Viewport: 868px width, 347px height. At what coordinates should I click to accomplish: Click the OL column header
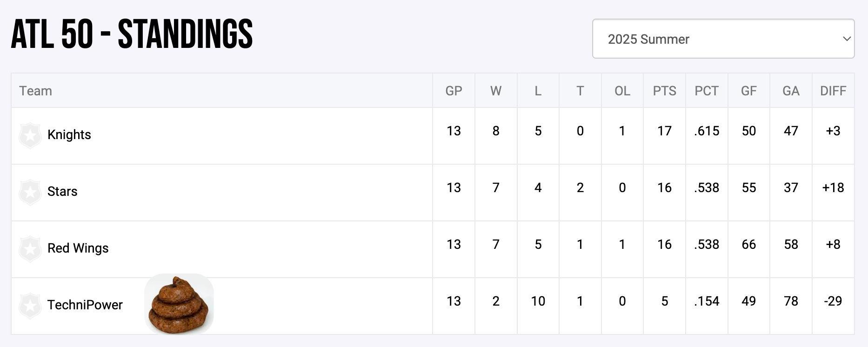tap(622, 91)
